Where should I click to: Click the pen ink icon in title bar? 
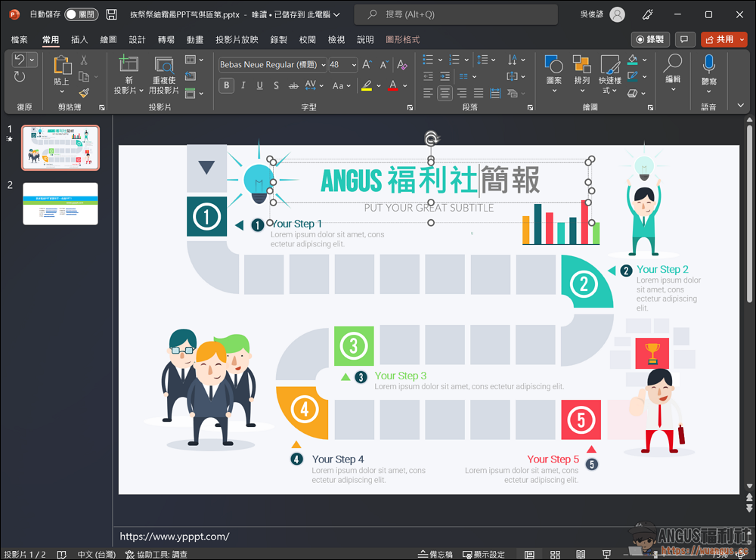coord(648,14)
